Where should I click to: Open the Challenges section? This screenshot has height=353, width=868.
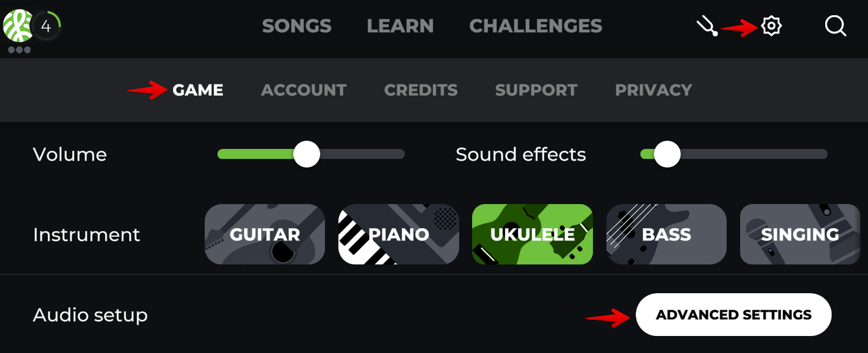535,26
